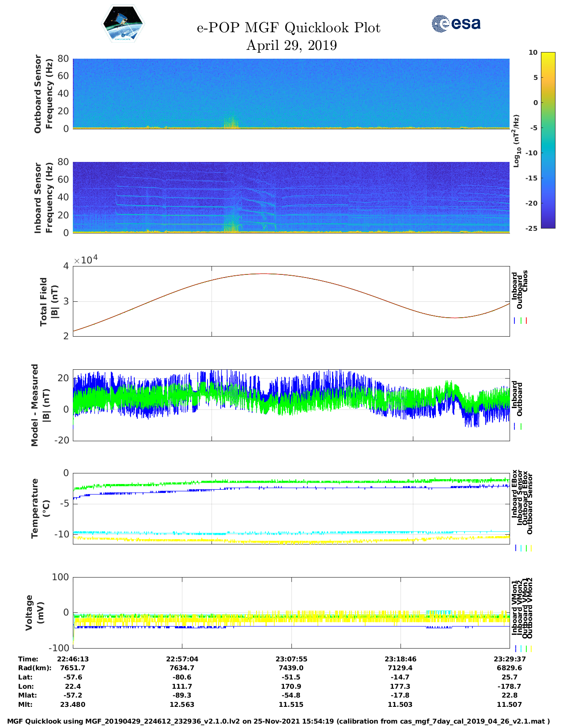Click the ESA logo
This screenshot has width=563, height=728.
(x=456, y=23)
